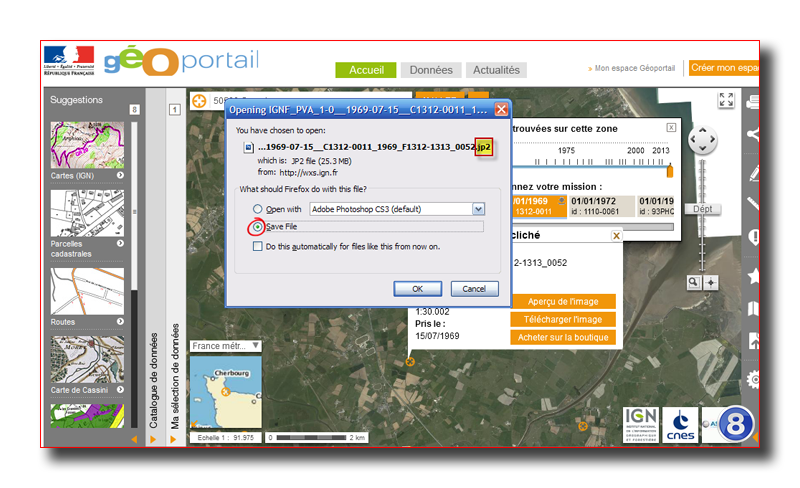
Task: Click Aperçu de l'image button
Action: point(563,301)
